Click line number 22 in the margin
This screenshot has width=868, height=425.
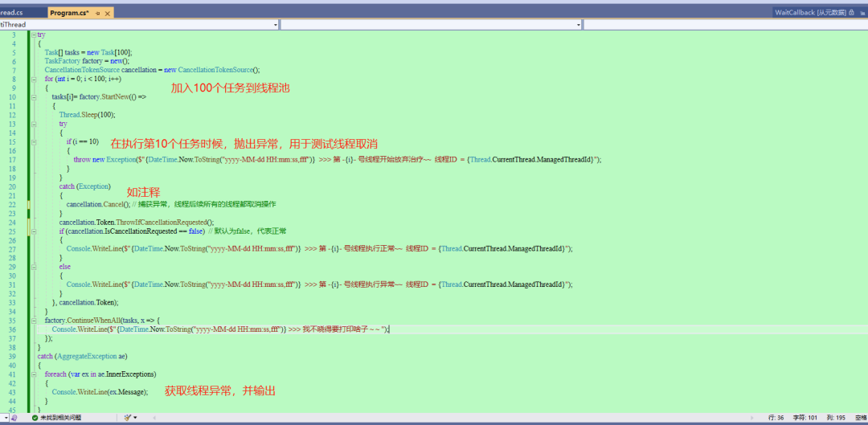point(13,204)
